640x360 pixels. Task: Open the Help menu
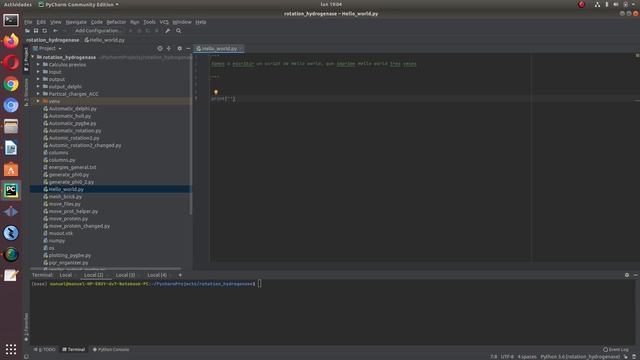pos(201,22)
